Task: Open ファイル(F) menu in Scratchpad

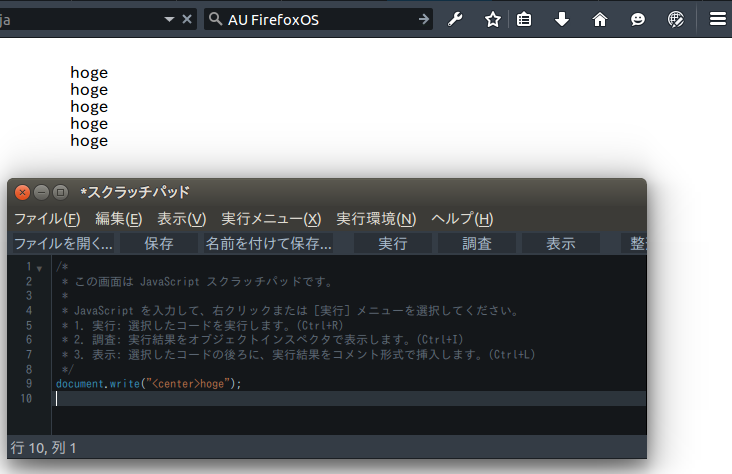Action: (47, 219)
